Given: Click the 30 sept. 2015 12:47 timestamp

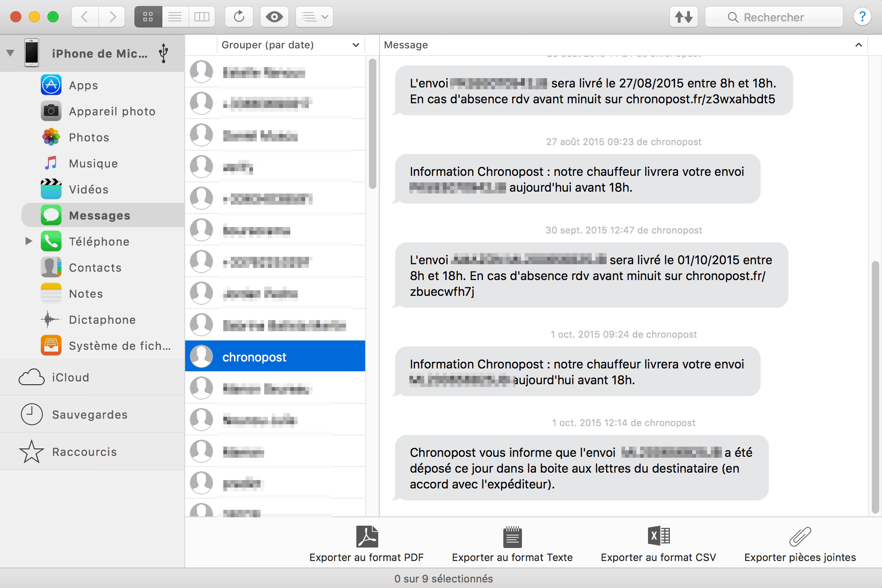Looking at the screenshot, I should click(623, 230).
